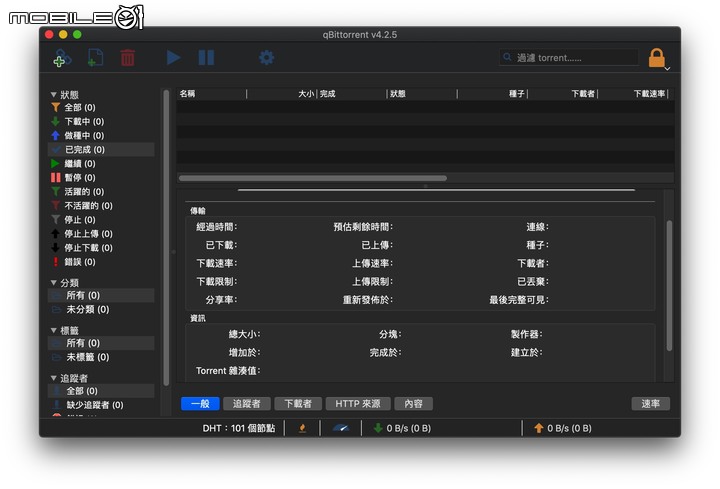
Task: Select the 停止 (0) filter
Action: (x=101, y=220)
